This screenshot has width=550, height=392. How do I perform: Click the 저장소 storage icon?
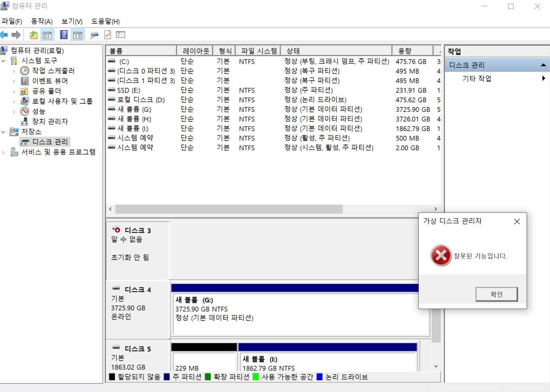coord(14,132)
